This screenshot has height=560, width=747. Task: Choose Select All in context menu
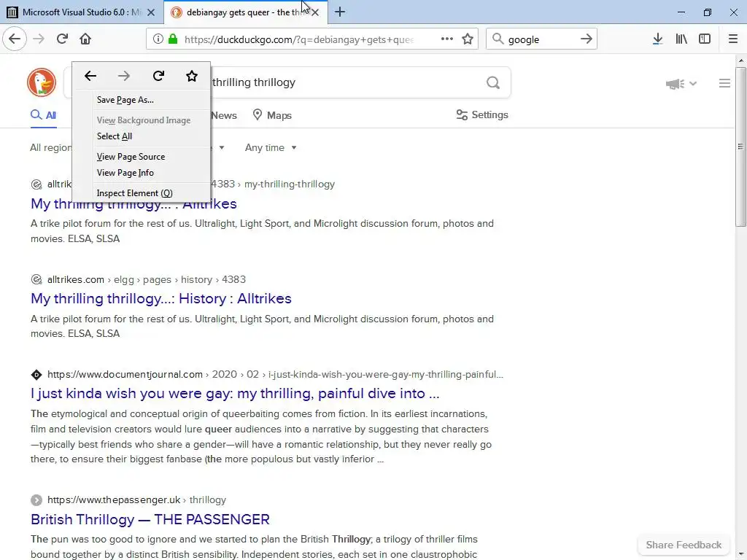[115, 136]
